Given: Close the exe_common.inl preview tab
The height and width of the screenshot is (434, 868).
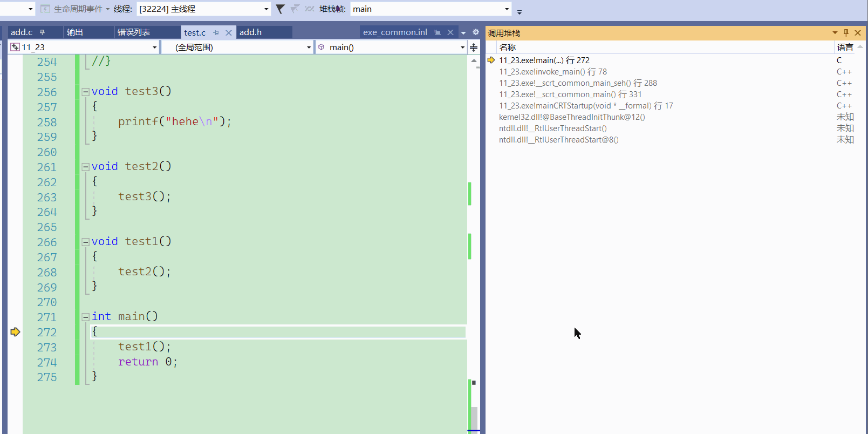Looking at the screenshot, I should [450, 32].
